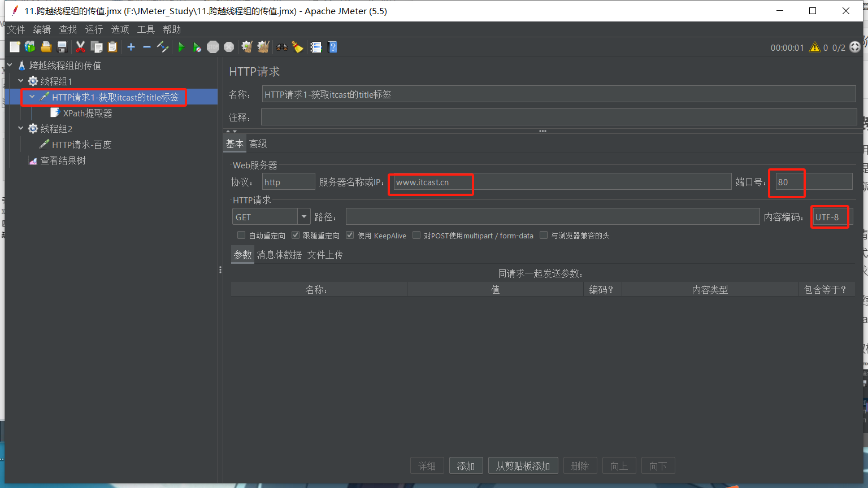This screenshot has width=868, height=488.
Task: Open the 工具 menu
Action: pyautogui.click(x=146, y=29)
